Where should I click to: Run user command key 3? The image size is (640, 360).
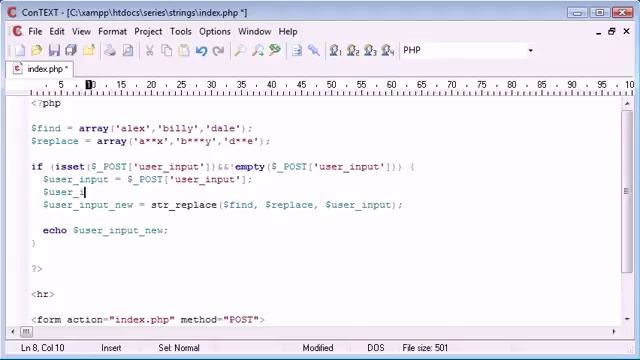[x=370, y=50]
